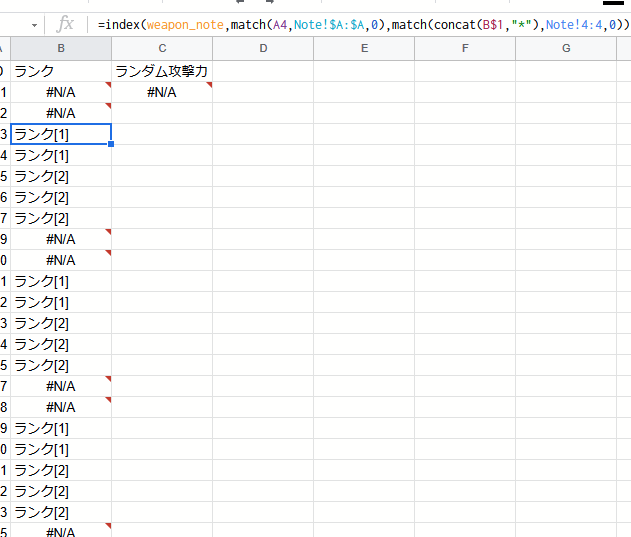Select #N/A cell directly above the selected cell

click(x=61, y=113)
